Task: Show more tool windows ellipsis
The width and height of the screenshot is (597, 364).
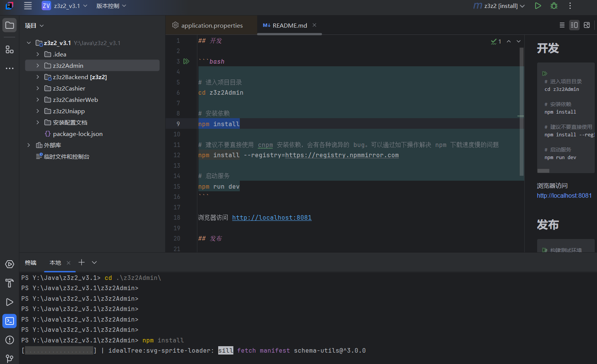Action: pyautogui.click(x=9, y=69)
